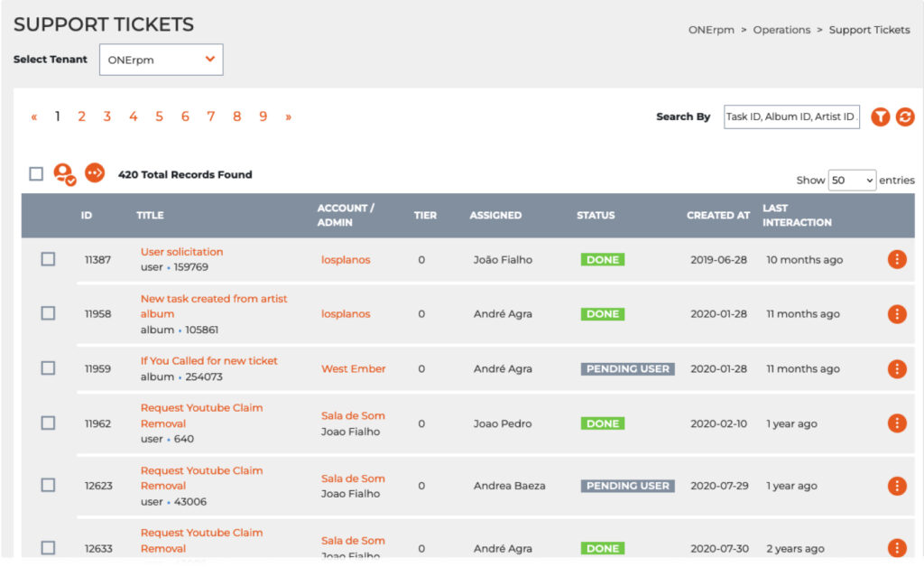Open actions menu for ticket 11387

(897, 260)
